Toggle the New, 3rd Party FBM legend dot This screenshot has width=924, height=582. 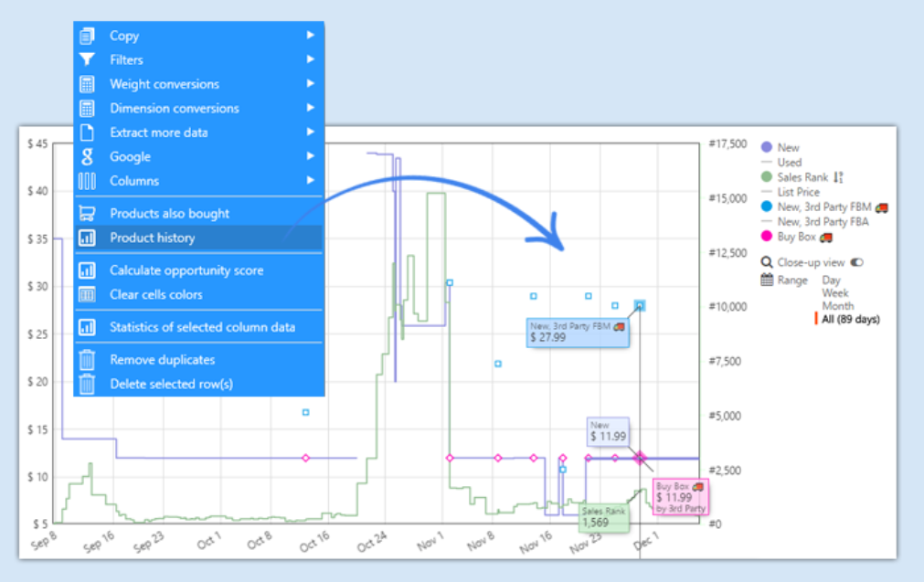click(x=767, y=206)
